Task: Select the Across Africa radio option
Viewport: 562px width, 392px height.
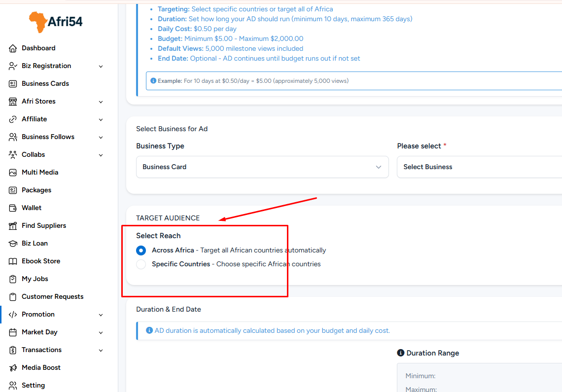Action: 141,250
